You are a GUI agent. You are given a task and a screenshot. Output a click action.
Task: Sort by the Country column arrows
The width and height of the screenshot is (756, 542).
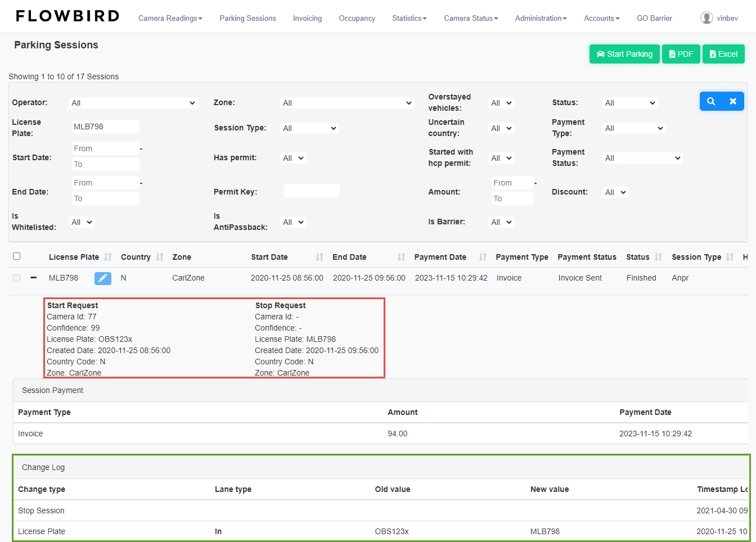[x=160, y=257]
